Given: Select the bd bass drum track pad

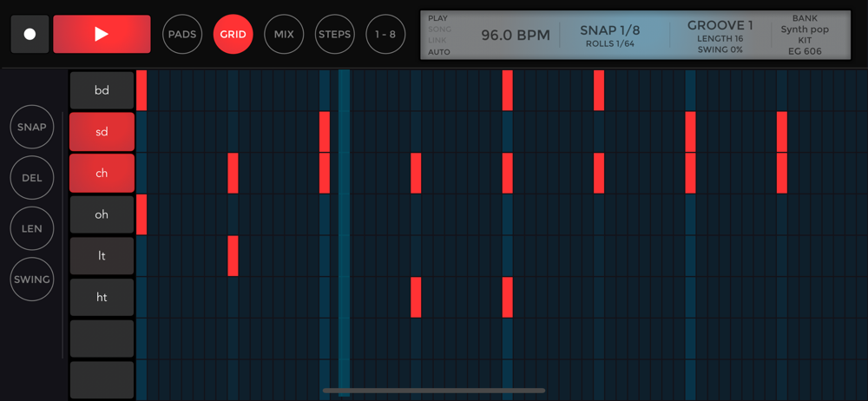Looking at the screenshot, I should click(x=102, y=90).
